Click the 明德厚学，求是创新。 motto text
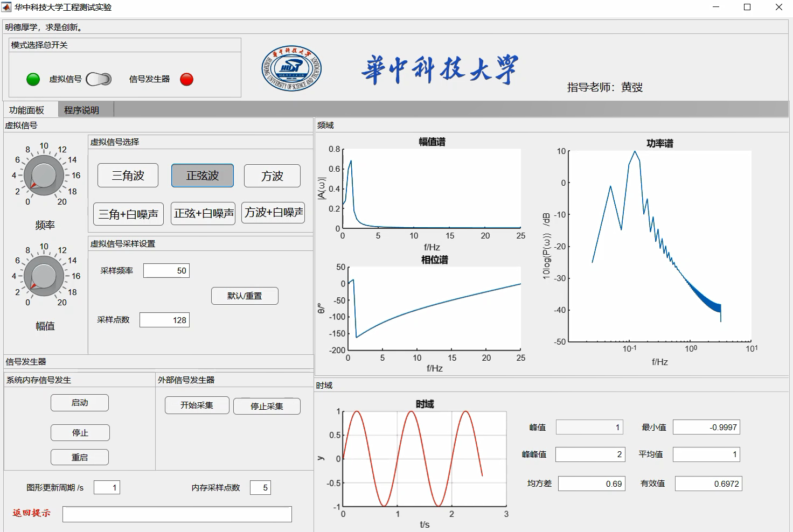 coord(44,27)
